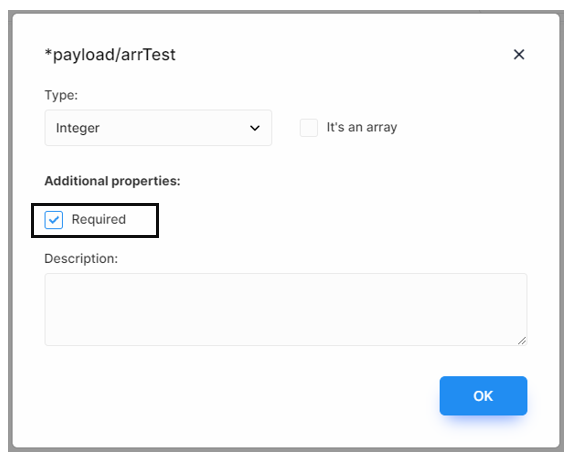The height and width of the screenshot is (458, 569).
Task: Click the chevron arrow in Type field
Action: (255, 128)
